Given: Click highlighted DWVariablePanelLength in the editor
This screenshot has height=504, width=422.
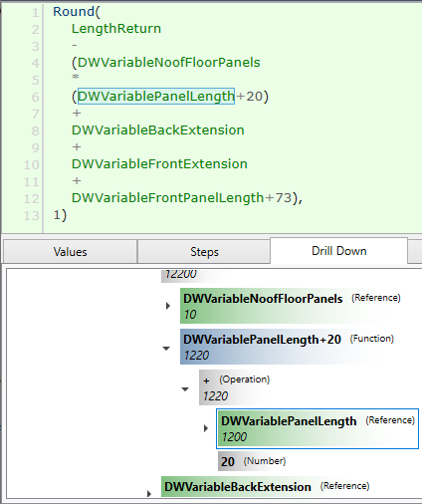Looking at the screenshot, I should (x=156, y=97).
